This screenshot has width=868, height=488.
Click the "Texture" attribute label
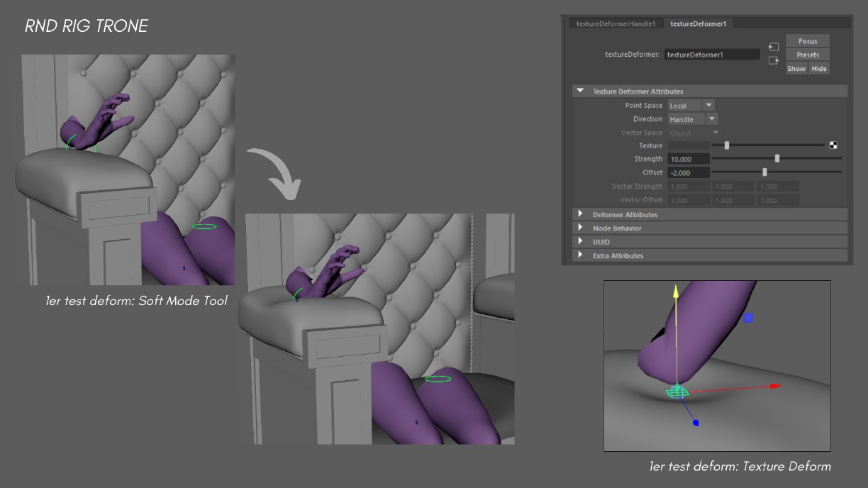(650, 145)
